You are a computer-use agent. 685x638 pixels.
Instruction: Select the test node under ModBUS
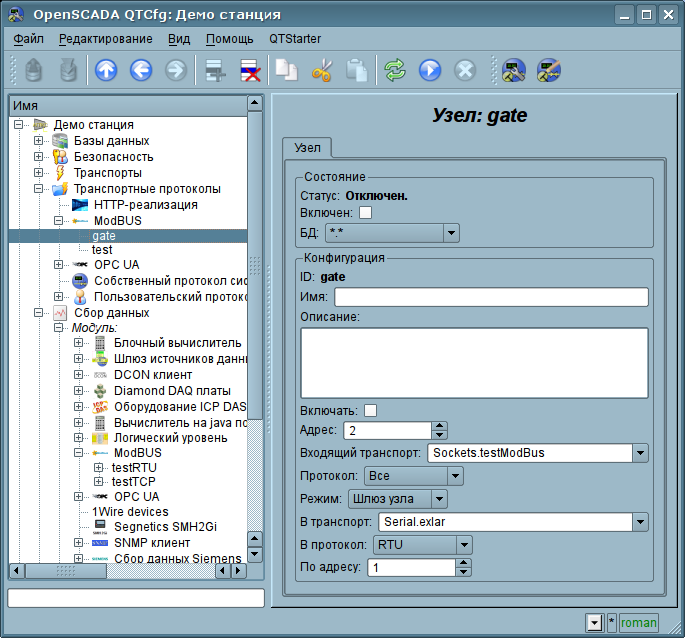[102, 249]
